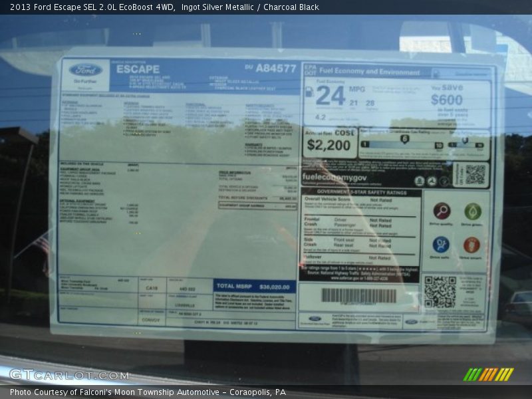532x399 pixels.
Task: Click the Government 5-Star Safety Ratings header
Action: pos(362,192)
